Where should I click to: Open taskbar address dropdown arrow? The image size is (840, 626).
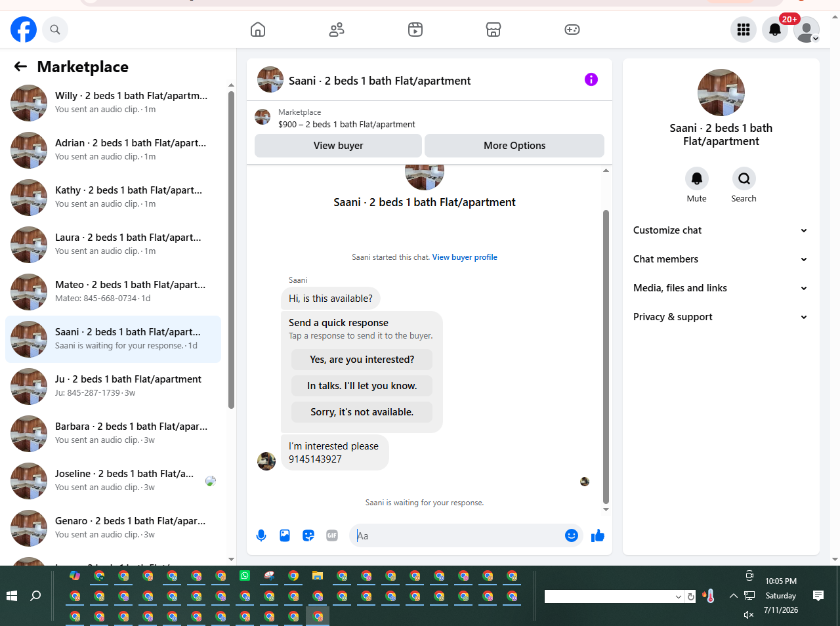[679, 596]
